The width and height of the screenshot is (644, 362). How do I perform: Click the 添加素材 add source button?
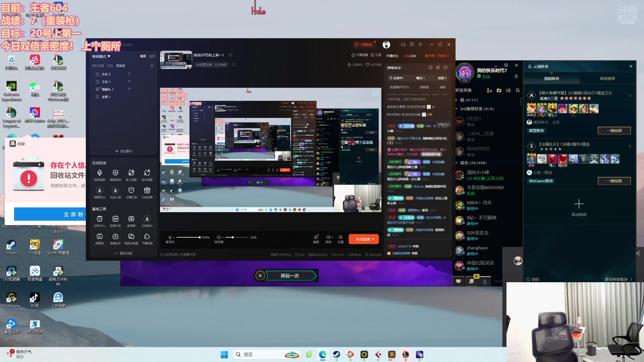coord(123,151)
